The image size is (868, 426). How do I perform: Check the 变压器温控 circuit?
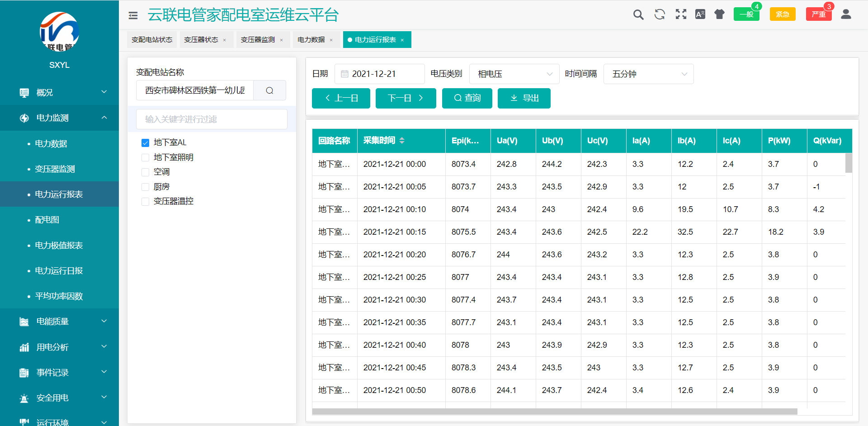pos(145,201)
